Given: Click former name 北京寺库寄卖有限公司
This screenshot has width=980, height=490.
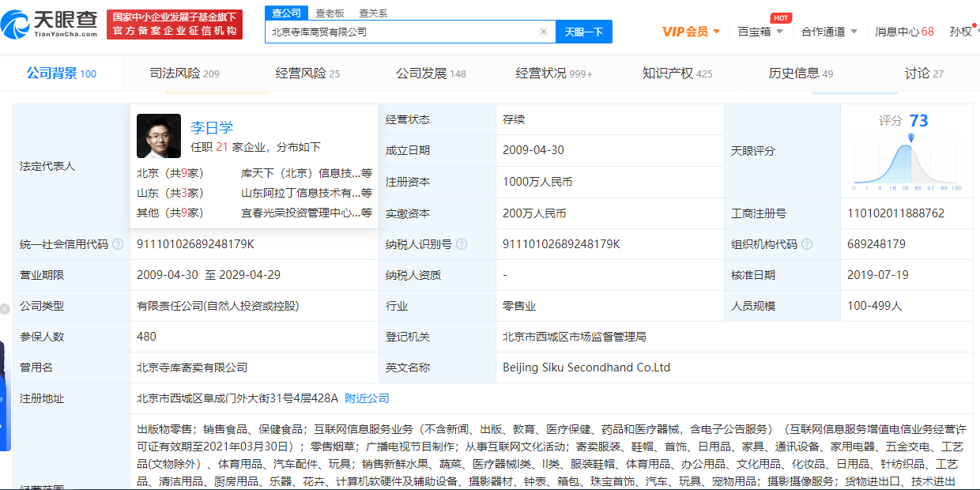Looking at the screenshot, I should click(x=192, y=367).
